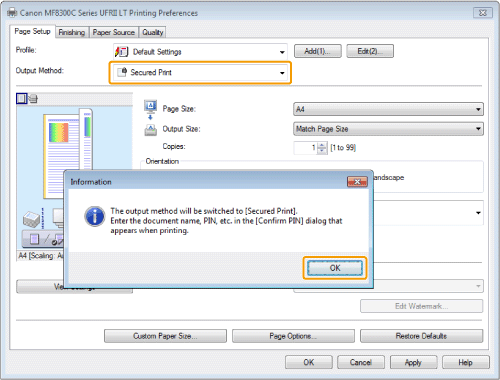The height and width of the screenshot is (380, 500).
Task: Click the 'A4 [Scaling' status text
Action: coord(41,256)
